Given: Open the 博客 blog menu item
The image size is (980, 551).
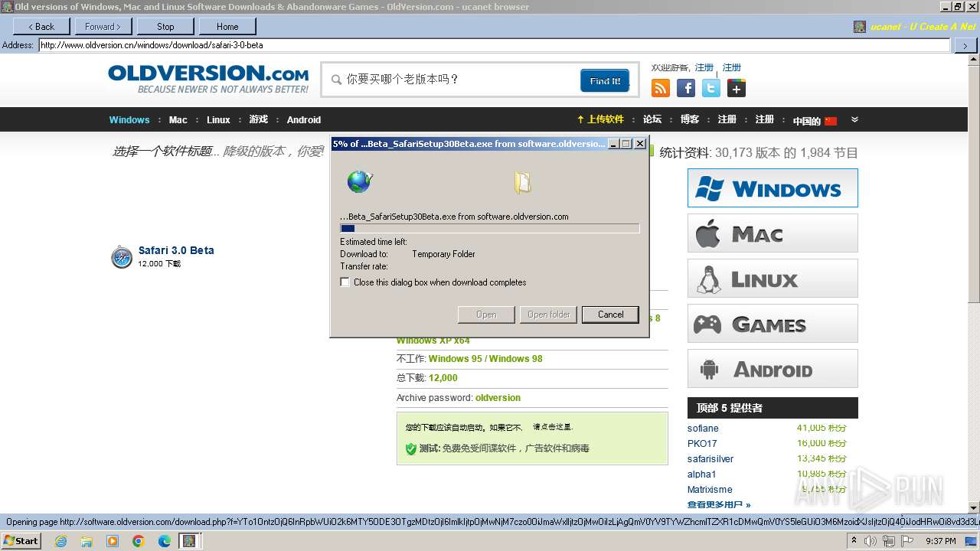Looking at the screenshot, I should point(690,119).
